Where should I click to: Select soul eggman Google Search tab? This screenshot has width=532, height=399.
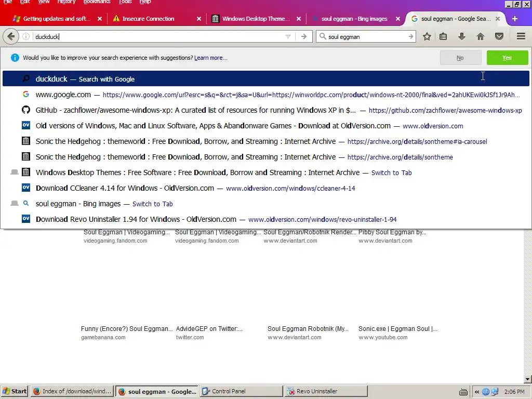pos(455,19)
